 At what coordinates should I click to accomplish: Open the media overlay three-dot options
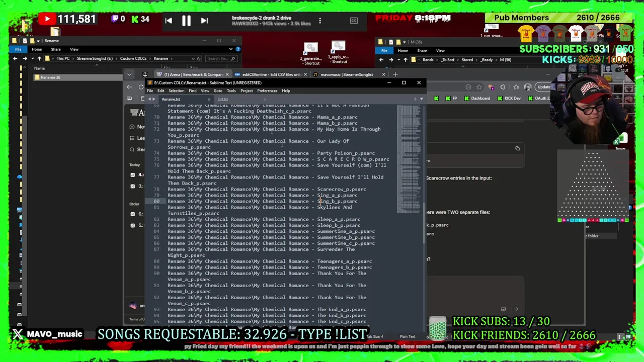[x=320, y=21]
